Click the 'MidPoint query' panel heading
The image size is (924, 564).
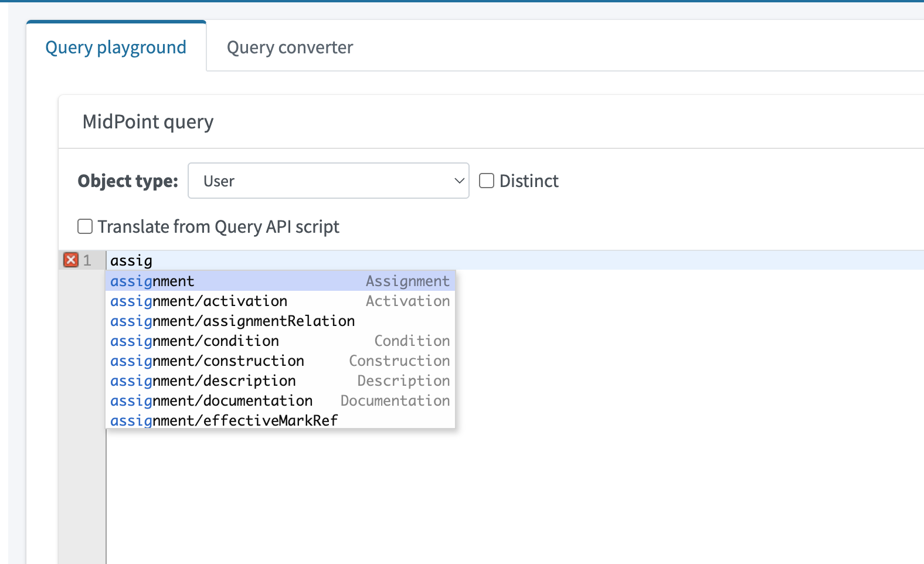click(148, 122)
